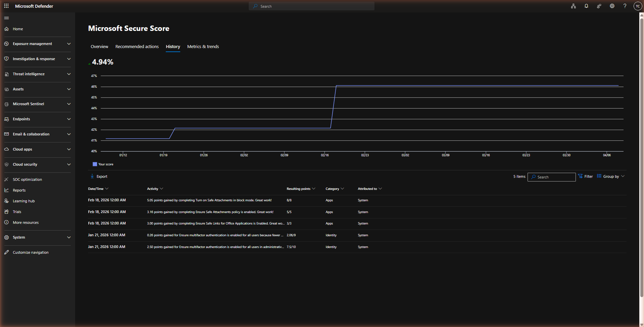Expand Investigation & response chevron
This screenshot has width=644, height=327.
(69, 59)
